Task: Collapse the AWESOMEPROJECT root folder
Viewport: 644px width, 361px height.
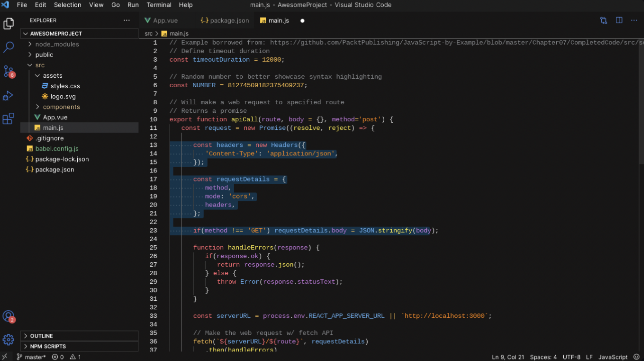Action: (79, 34)
